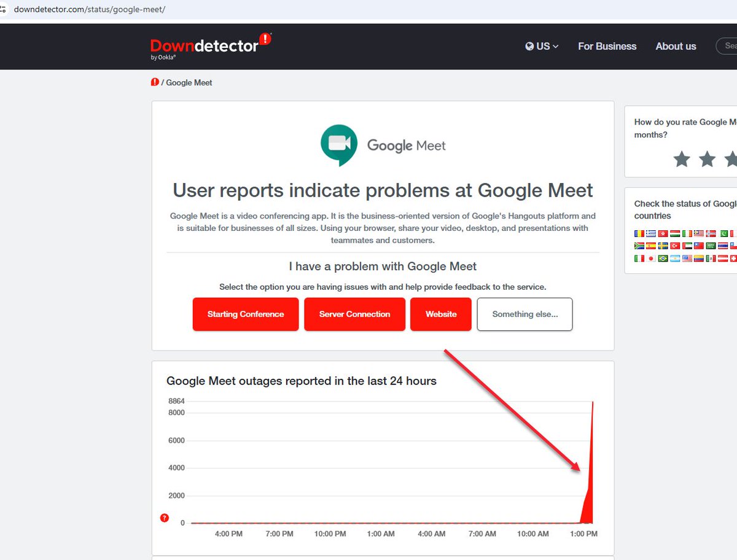Click the 8864 peak value label
737x560 pixels.
(x=176, y=401)
